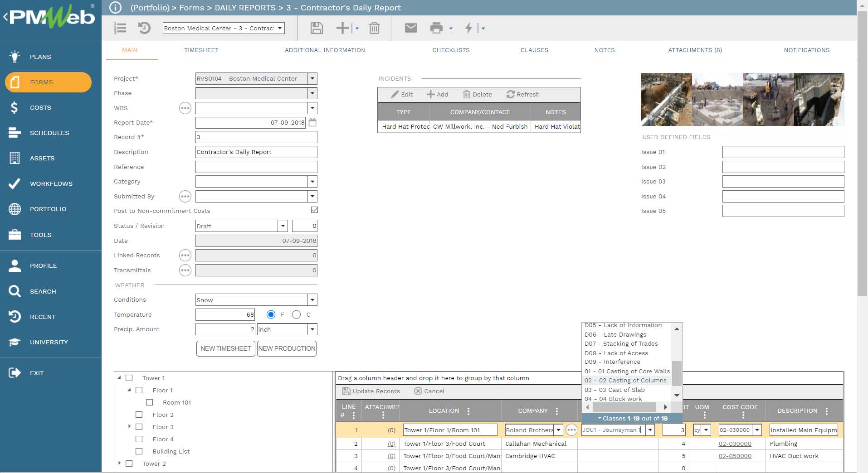Print the report with printer icon

tap(436, 28)
